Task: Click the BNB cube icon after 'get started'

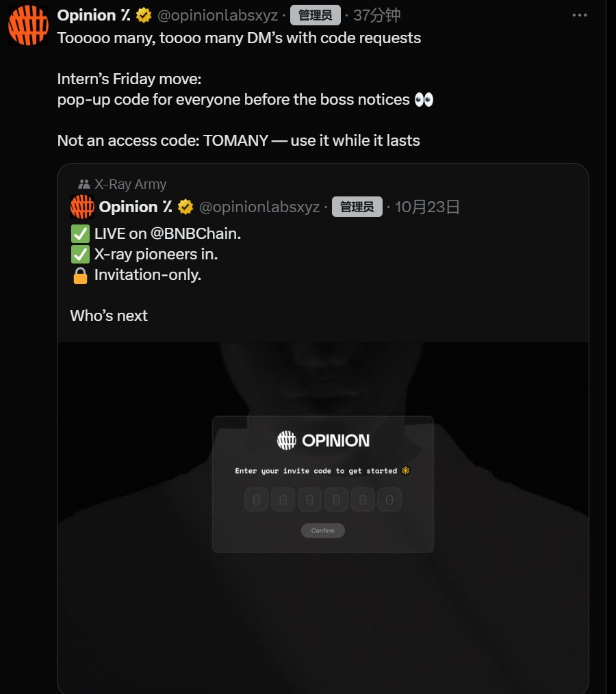Action: (405, 470)
